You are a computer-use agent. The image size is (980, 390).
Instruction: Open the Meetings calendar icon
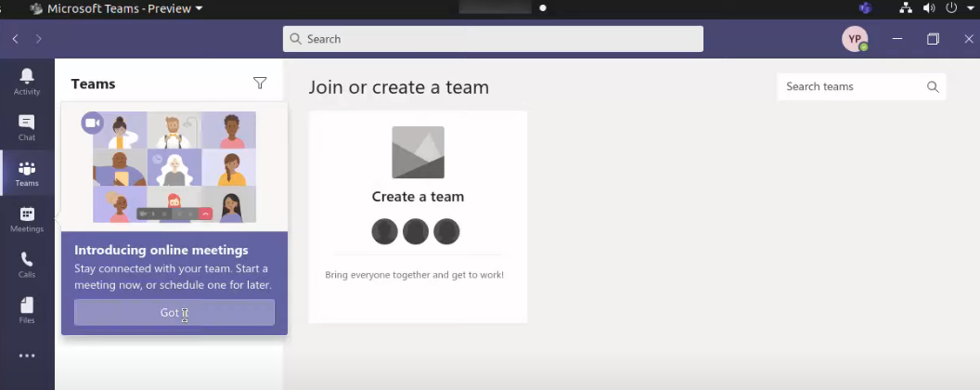coord(27,219)
